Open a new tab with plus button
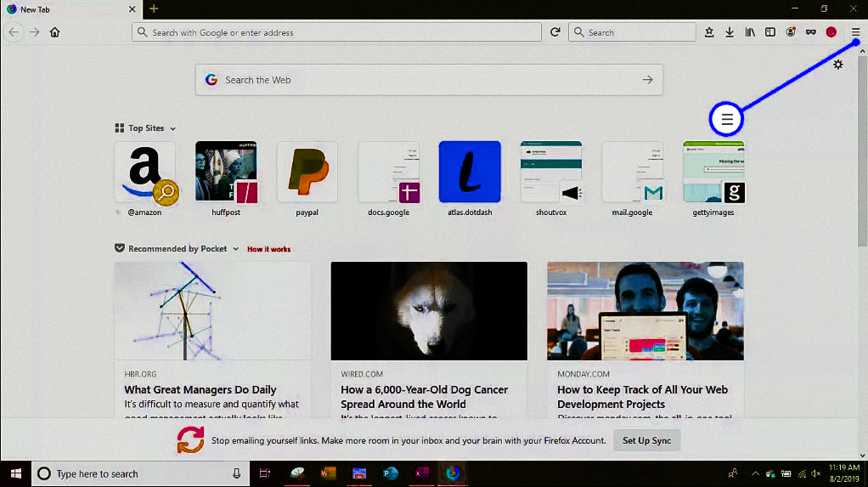868x487 pixels. coord(154,8)
